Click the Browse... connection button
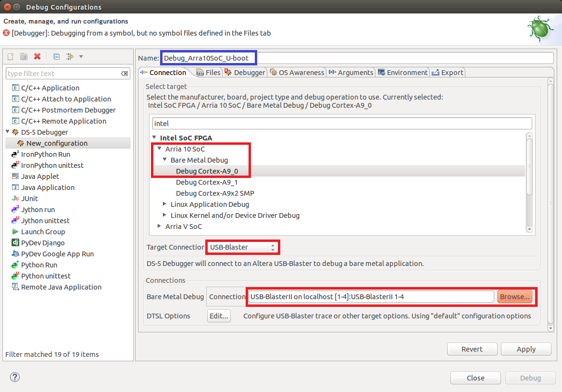Viewport: 562px width, 392px height. [x=514, y=297]
